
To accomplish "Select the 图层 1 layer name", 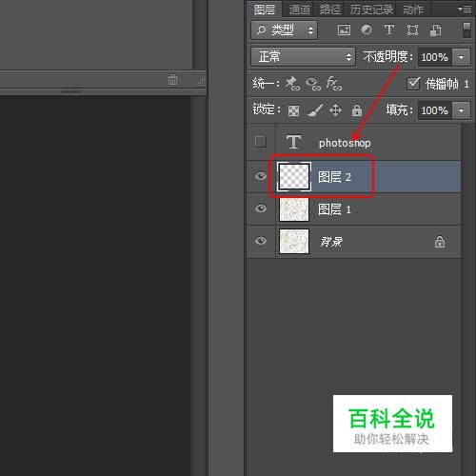I will (x=334, y=209).
